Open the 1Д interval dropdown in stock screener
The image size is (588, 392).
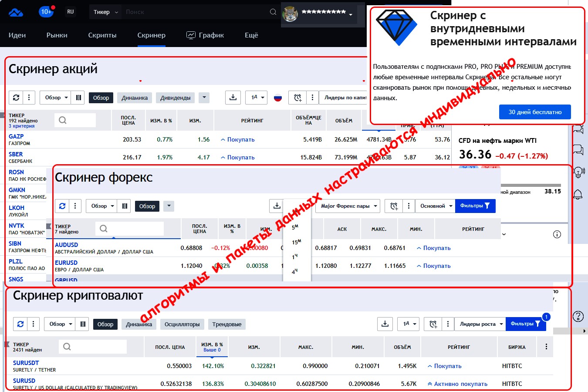(x=256, y=98)
